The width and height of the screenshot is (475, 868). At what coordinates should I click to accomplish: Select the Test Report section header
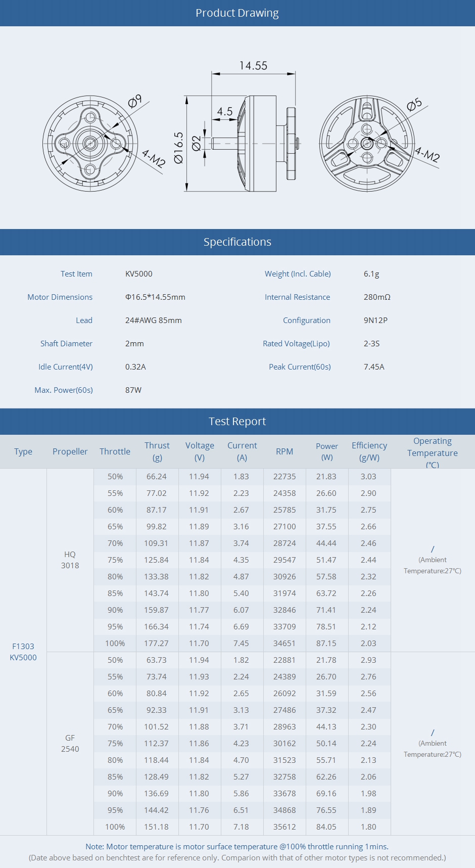click(x=237, y=422)
